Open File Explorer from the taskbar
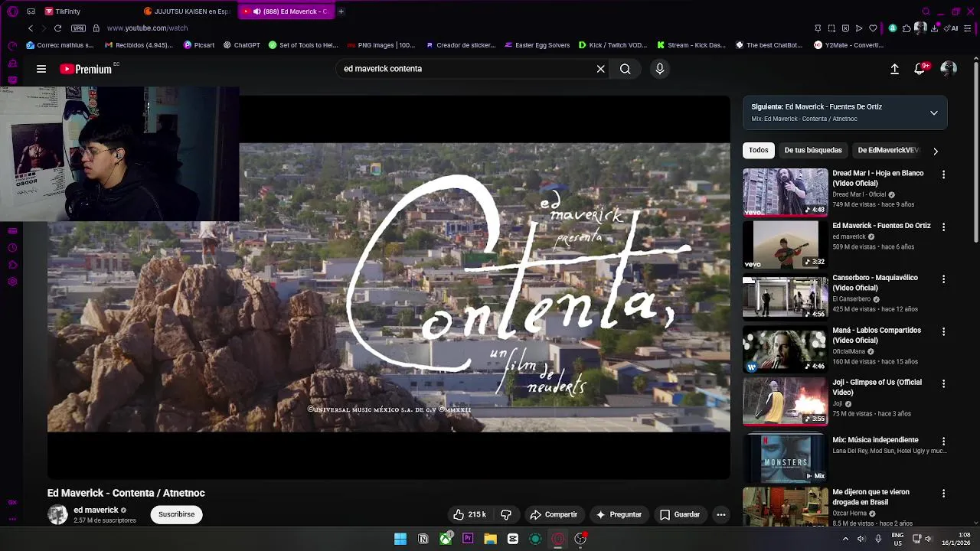Screen dimensions: 980x551 490,539
